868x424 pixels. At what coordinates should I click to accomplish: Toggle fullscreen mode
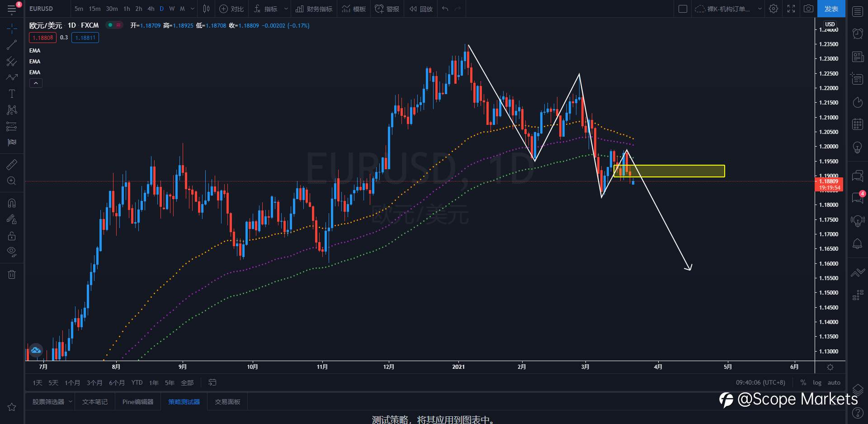[x=791, y=9]
